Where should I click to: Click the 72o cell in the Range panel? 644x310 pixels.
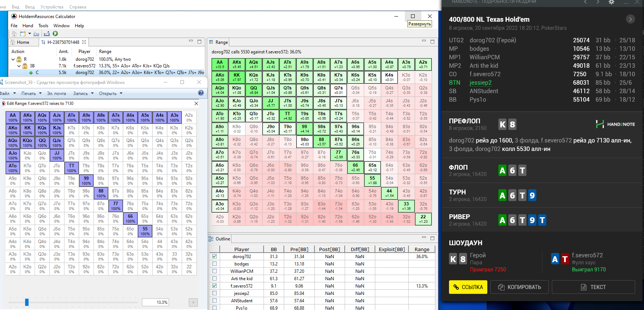pyautogui.click(x=338, y=219)
